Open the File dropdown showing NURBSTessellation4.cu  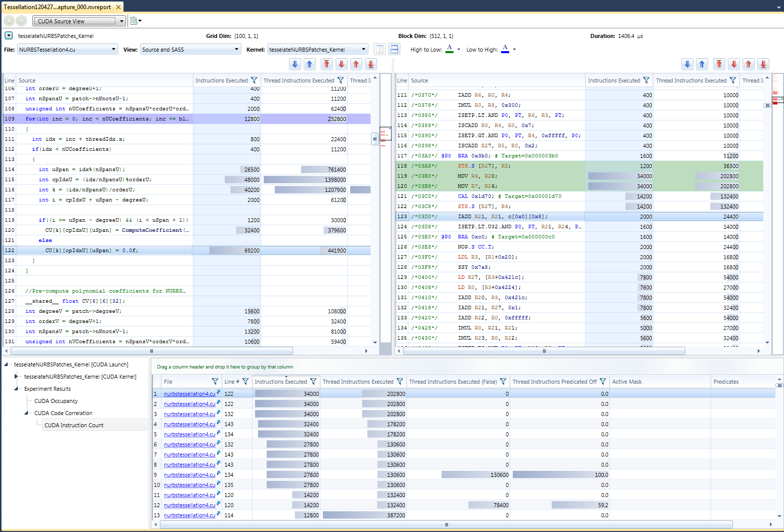click(x=67, y=50)
